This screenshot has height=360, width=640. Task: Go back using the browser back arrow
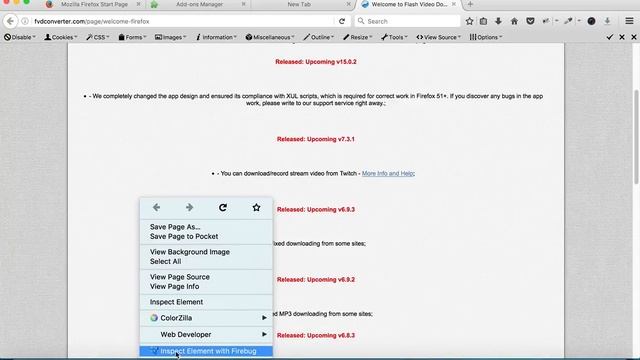click(x=11, y=21)
